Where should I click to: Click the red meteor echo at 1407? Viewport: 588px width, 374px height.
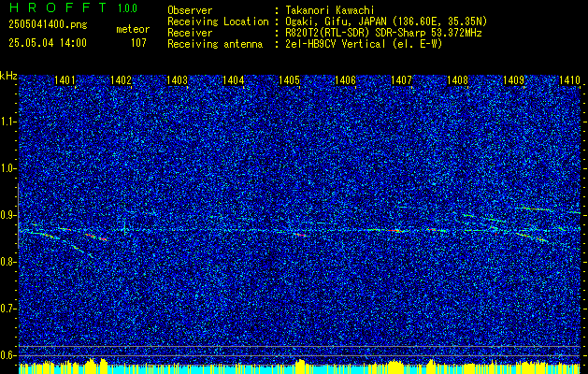pos(395,230)
